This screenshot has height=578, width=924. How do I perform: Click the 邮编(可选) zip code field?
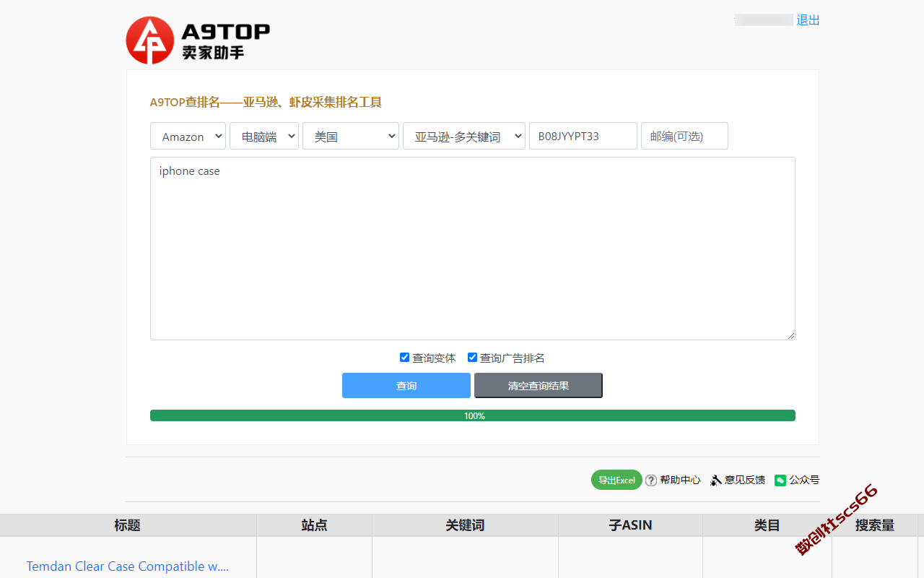[x=684, y=136]
